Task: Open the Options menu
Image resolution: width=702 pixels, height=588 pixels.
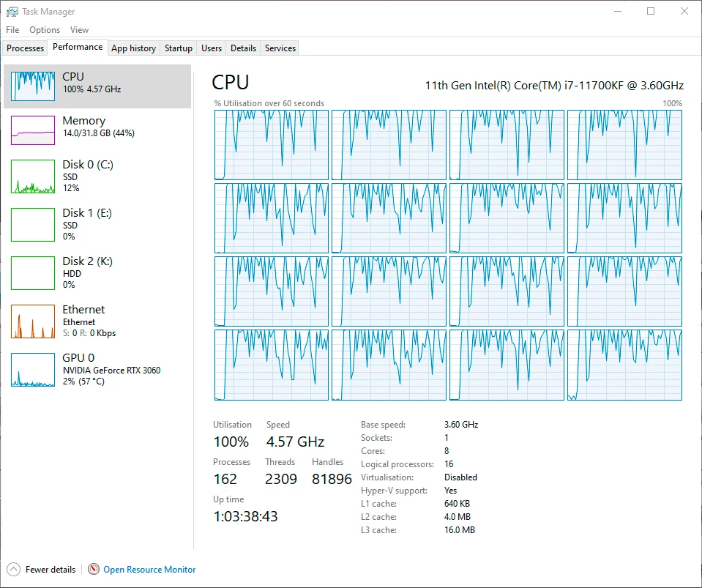Action: tap(45, 29)
